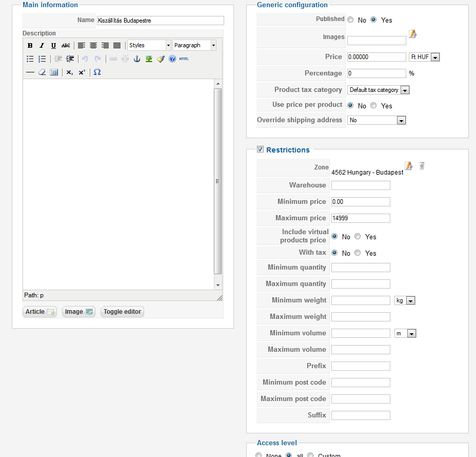Decrease indent with the outdent icon

[58, 59]
